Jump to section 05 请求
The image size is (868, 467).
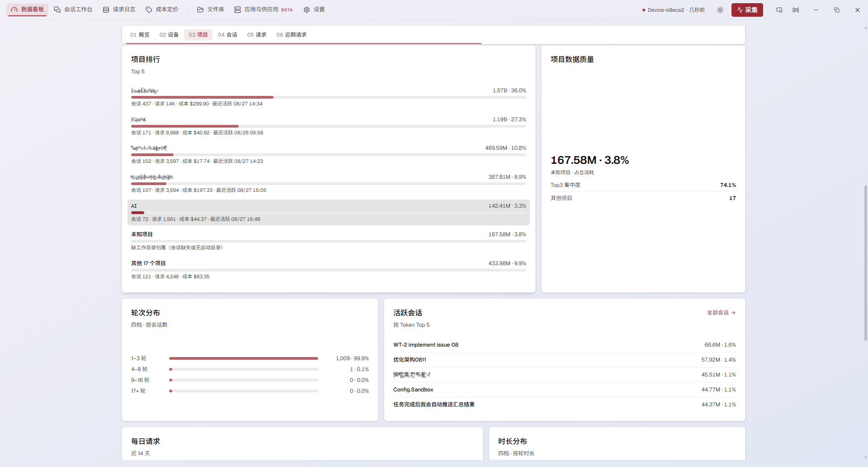click(257, 35)
